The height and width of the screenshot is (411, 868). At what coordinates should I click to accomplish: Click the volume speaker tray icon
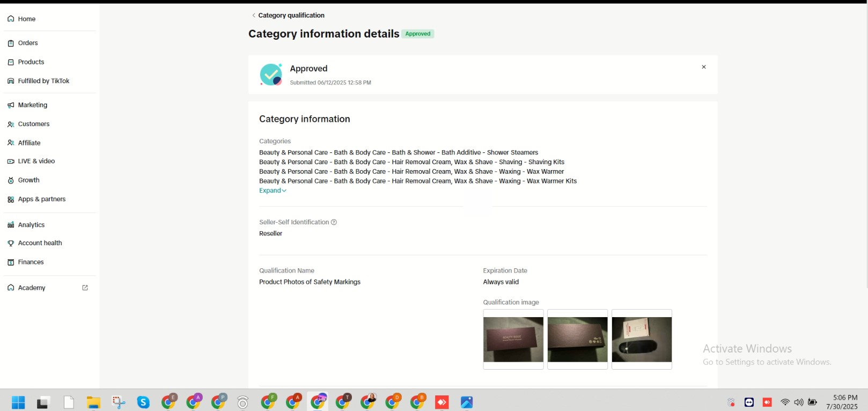coord(799,402)
